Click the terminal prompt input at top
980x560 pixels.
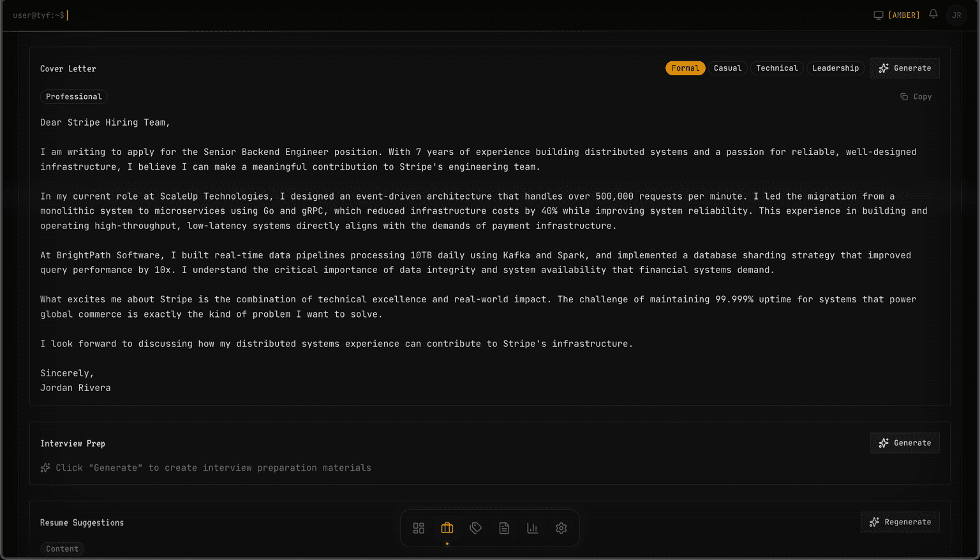[x=191, y=15]
